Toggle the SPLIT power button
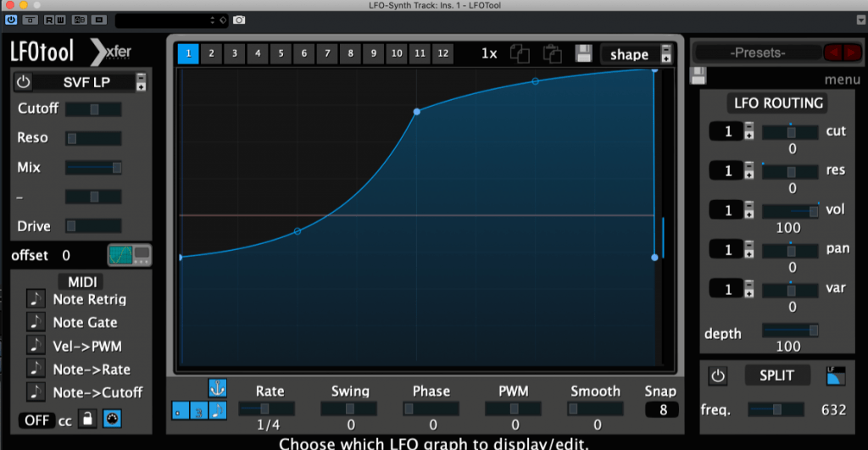 click(717, 375)
